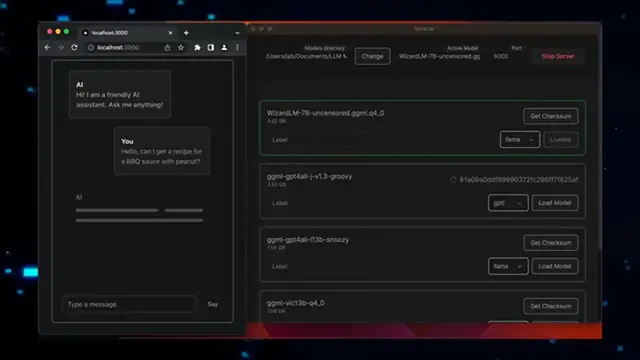Click the port number 8000
Viewport: 640px width, 360px height.
(x=501, y=56)
